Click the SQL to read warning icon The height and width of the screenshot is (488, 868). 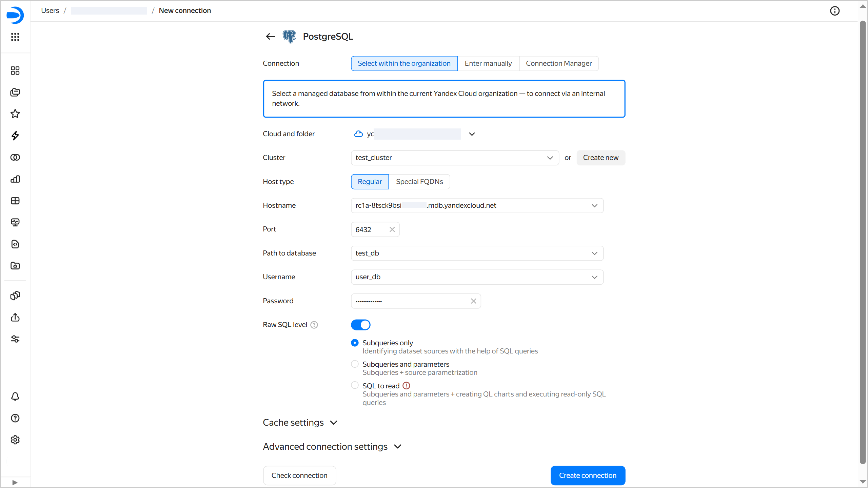pyautogui.click(x=406, y=386)
